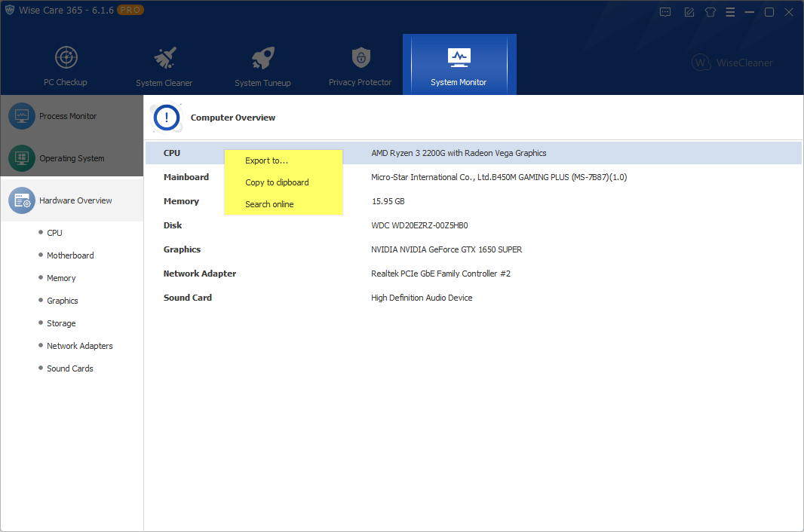This screenshot has height=532, width=804.
Task: Open the hamburger menu in title bar
Action: pos(730,12)
